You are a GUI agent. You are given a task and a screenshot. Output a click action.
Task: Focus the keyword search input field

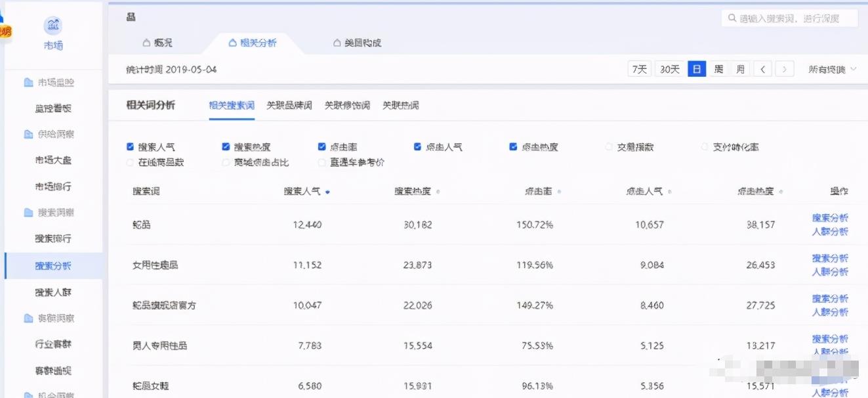click(790, 18)
